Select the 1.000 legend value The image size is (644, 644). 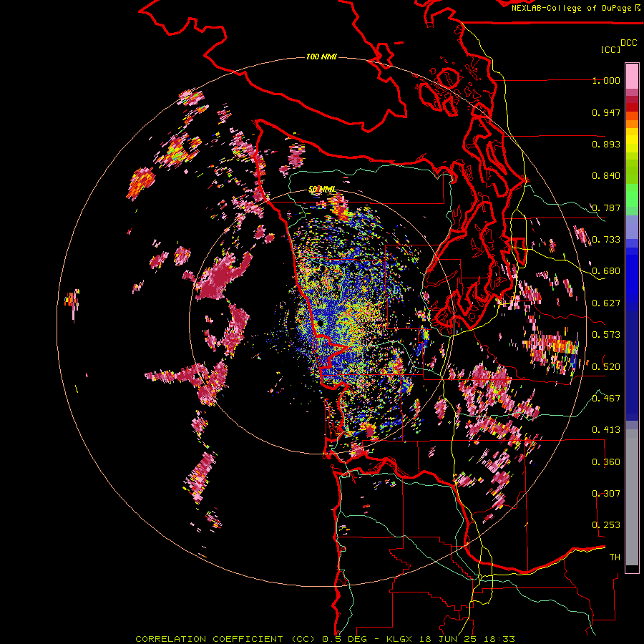pos(606,80)
